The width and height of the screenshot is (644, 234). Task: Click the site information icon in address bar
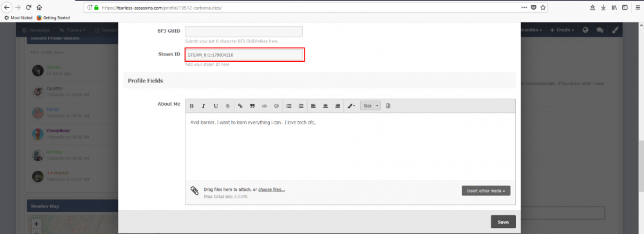pyautogui.click(x=89, y=7)
